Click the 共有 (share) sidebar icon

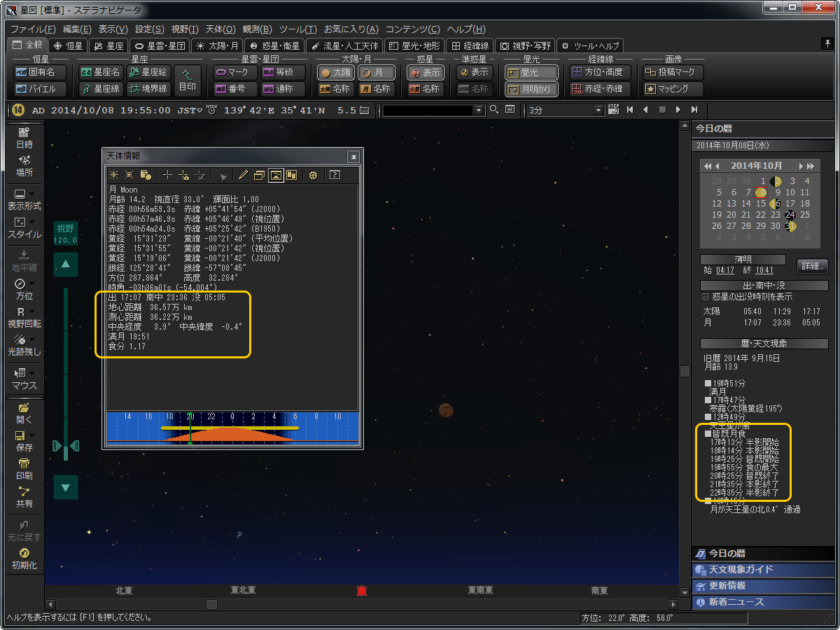coord(24,496)
